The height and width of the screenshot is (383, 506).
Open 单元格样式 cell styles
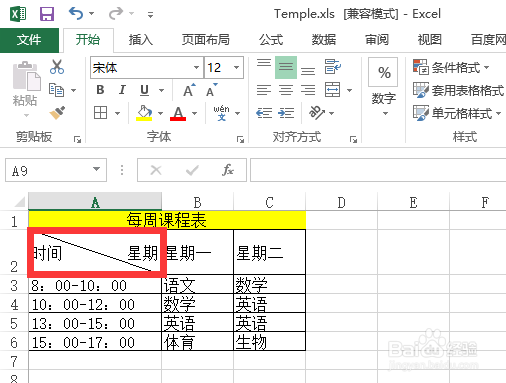click(457, 113)
